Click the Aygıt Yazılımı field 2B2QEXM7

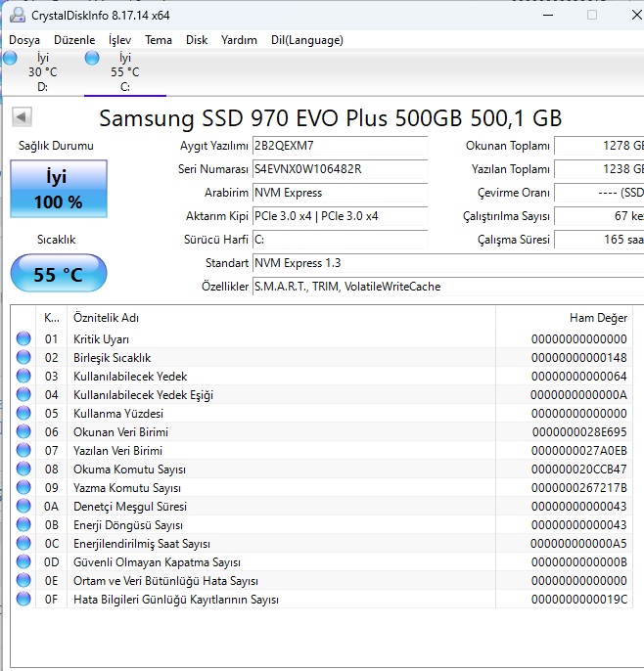pos(340,146)
